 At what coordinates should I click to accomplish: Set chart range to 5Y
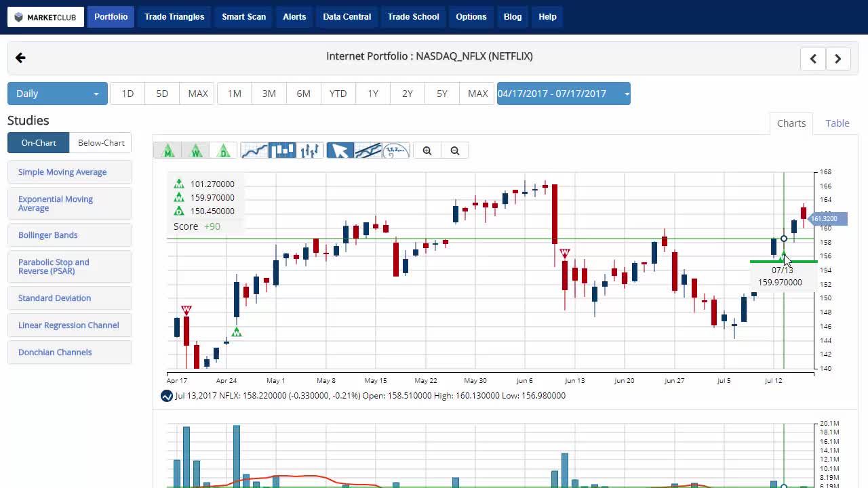442,94
